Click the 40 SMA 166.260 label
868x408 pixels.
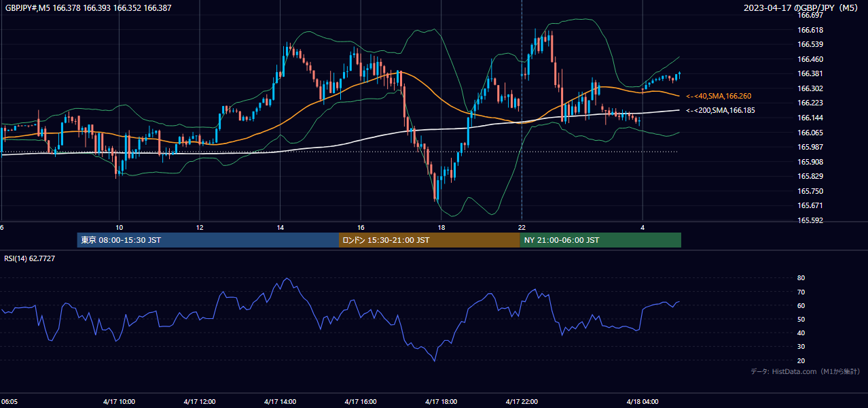pyautogui.click(x=719, y=96)
